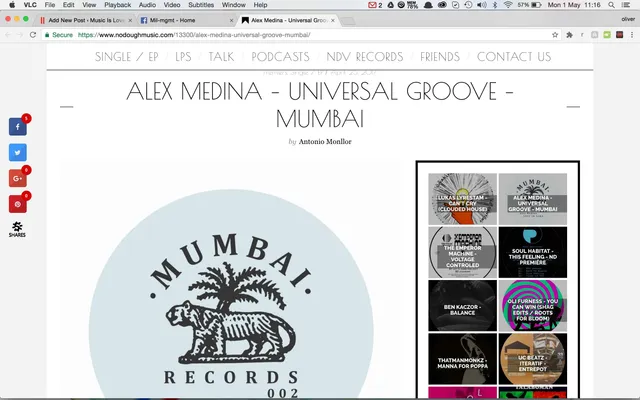This screenshot has width=640, height=400.
Task: Switch to Add New Post tab
Action: 85,20
